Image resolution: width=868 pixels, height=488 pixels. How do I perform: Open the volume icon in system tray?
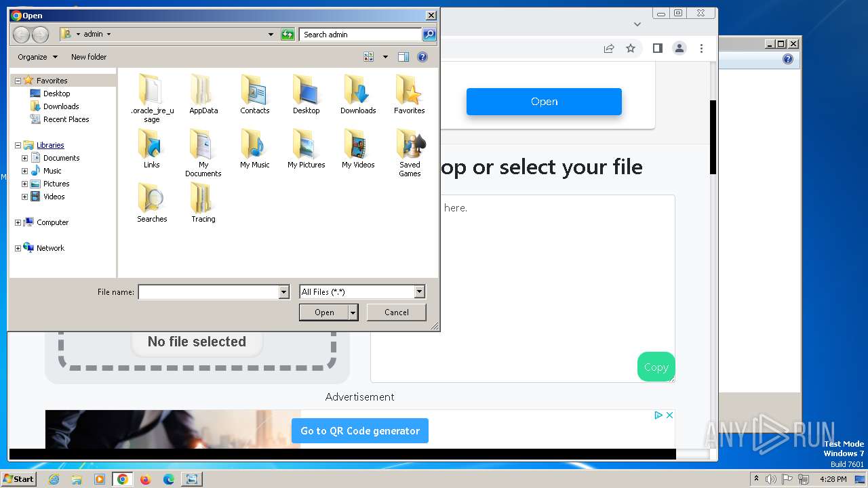coord(771,479)
